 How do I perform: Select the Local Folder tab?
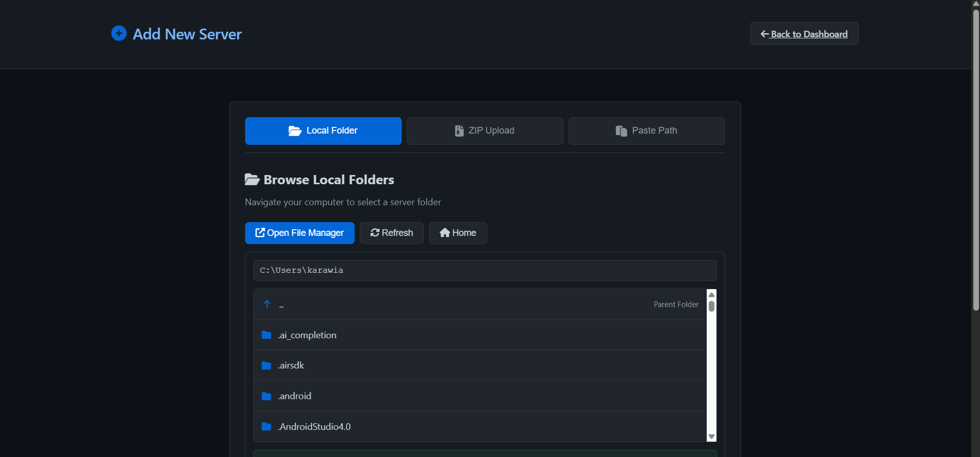(x=323, y=131)
